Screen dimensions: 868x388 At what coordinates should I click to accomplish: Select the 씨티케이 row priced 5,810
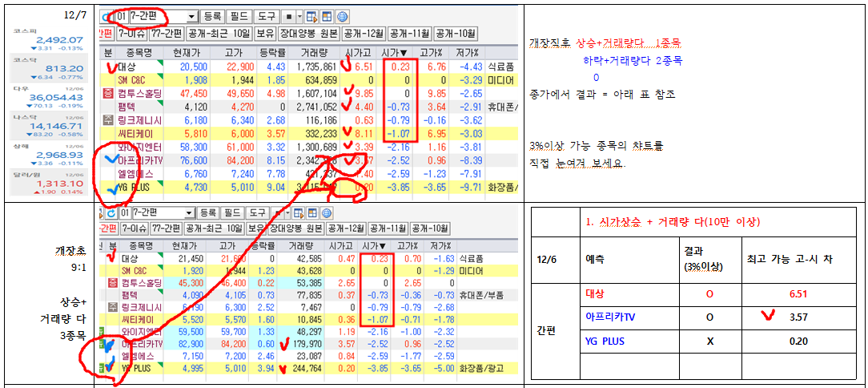[309, 133]
